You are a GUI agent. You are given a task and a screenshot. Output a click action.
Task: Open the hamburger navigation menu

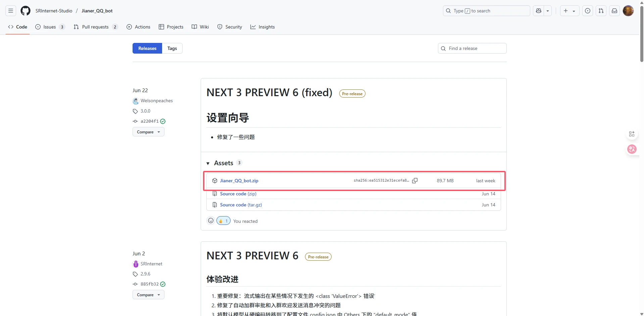tap(11, 11)
